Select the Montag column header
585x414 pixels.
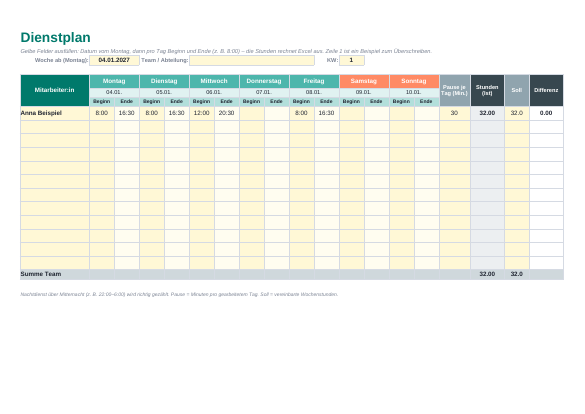(114, 81)
